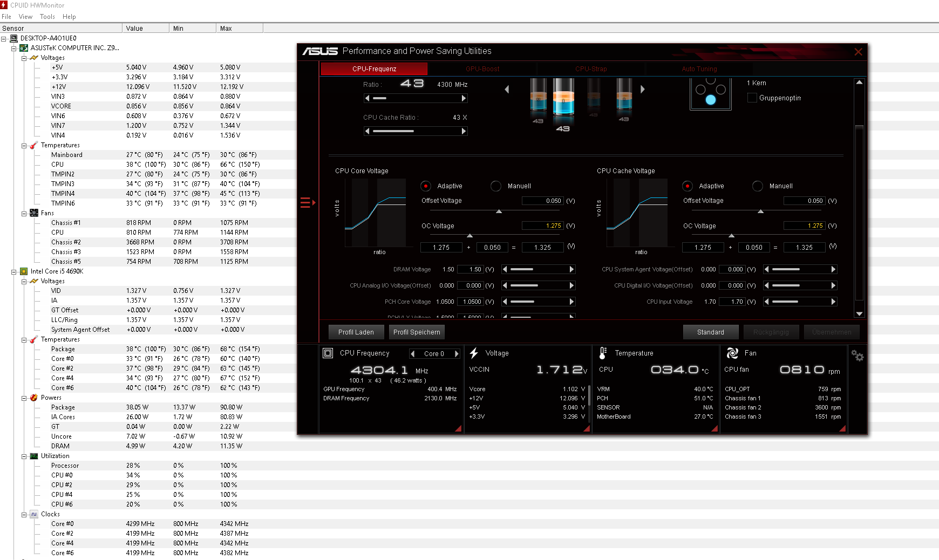Image resolution: width=939 pixels, height=560 pixels.
Task: Expand the Fan monitor panel corner
Action: [842, 428]
